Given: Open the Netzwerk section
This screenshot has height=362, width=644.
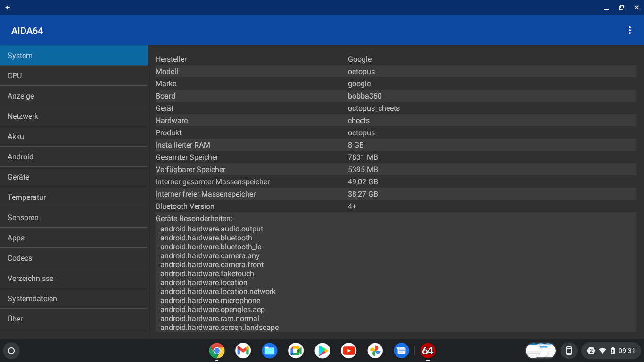Looking at the screenshot, I should click(x=74, y=116).
